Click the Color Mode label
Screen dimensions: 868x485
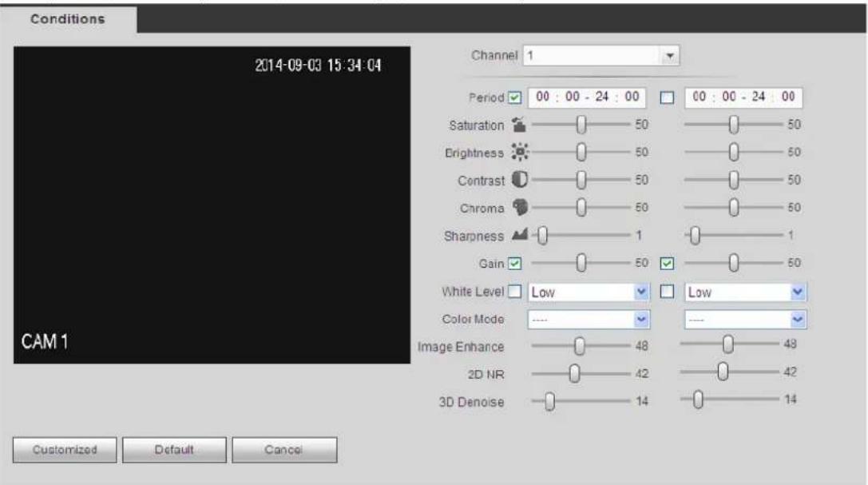point(473,319)
